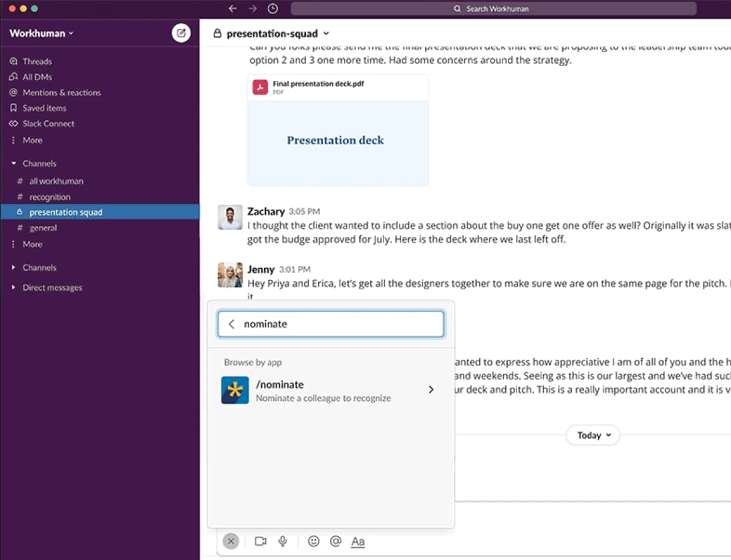Switch to the general channel
Image resolution: width=731 pixels, height=560 pixels.
pyautogui.click(x=43, y=227)
